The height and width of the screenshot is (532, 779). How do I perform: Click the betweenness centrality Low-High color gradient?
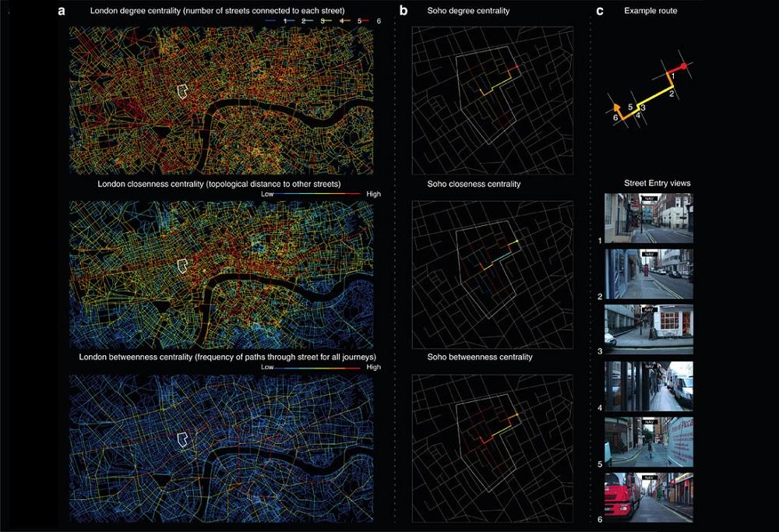coord(320,366)
